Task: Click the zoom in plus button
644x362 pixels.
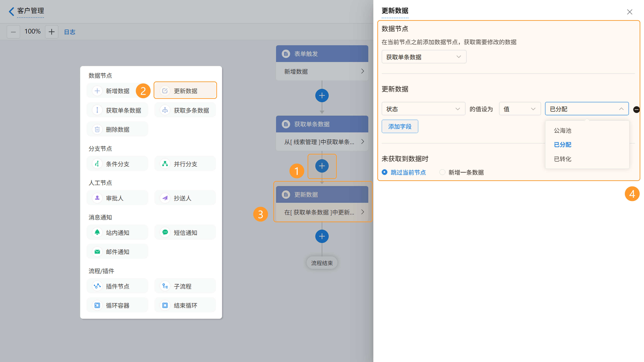Action: [51, 32]
